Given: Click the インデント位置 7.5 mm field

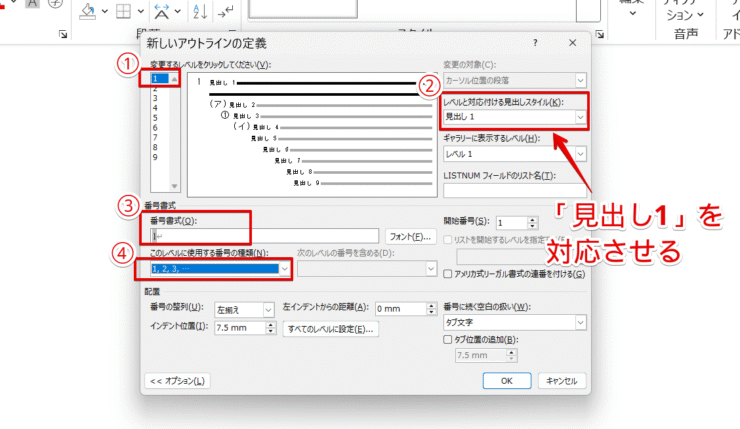Looking at the screenshot, I should pyautogui.click(x=240, y=328).
